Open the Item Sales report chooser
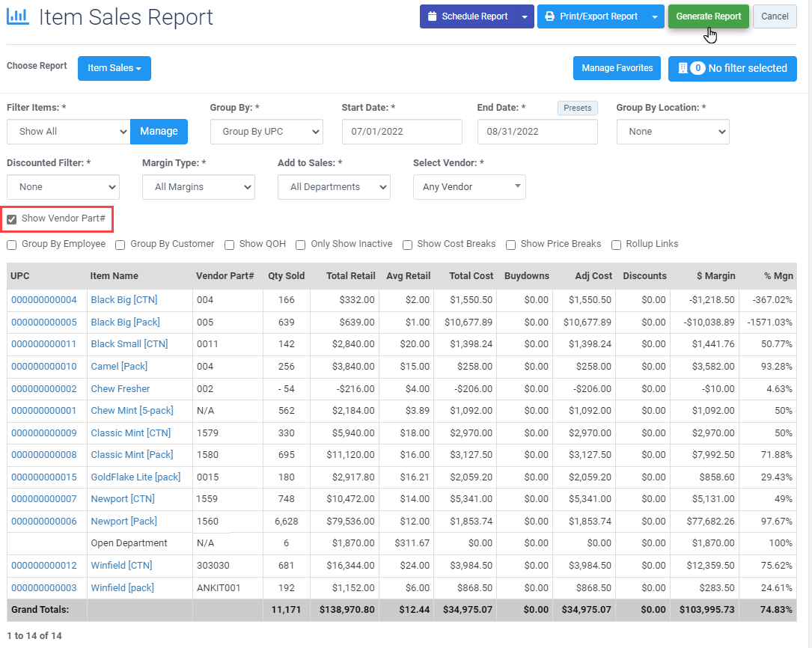 tap(115, 68)
